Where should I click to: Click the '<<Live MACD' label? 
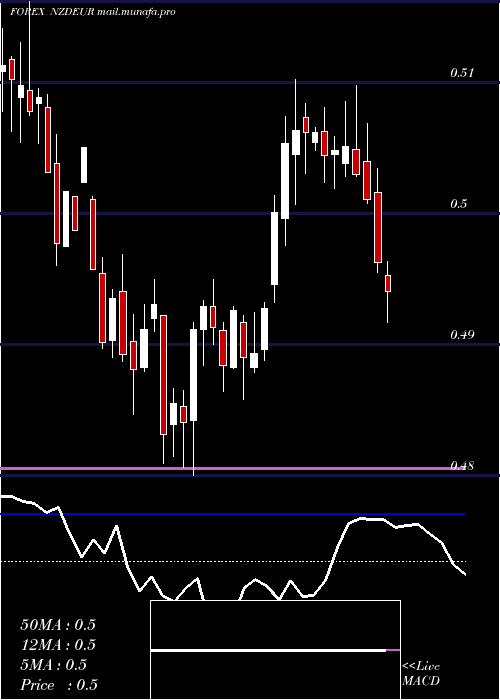click(x=421, y=673)
